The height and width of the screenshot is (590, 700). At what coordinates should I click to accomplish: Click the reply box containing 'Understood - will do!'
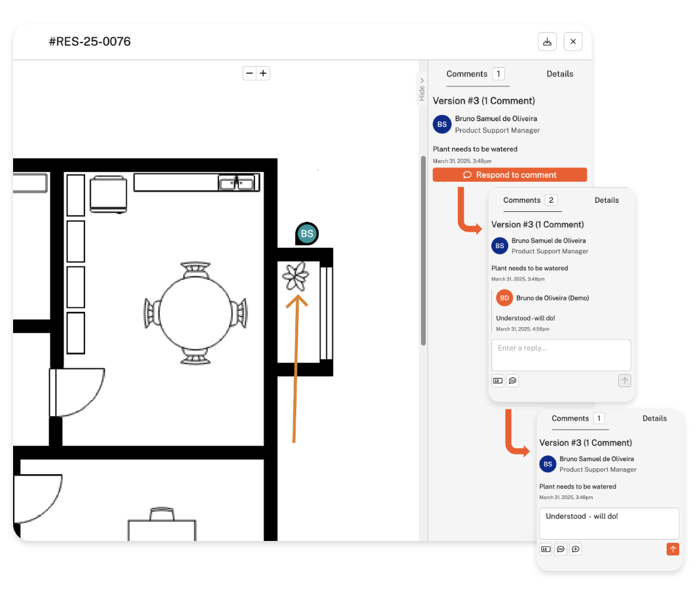(x=608, y=523)
